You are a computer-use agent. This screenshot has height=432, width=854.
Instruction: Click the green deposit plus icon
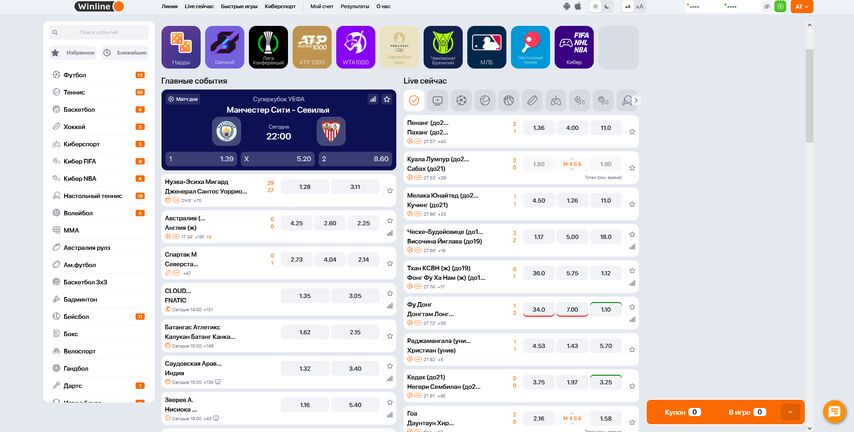[780, 7]
